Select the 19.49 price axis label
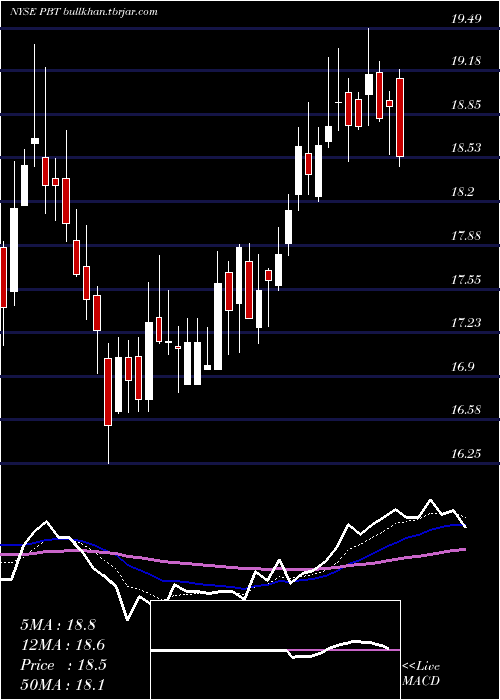The image size is (500, 700). 466,18
